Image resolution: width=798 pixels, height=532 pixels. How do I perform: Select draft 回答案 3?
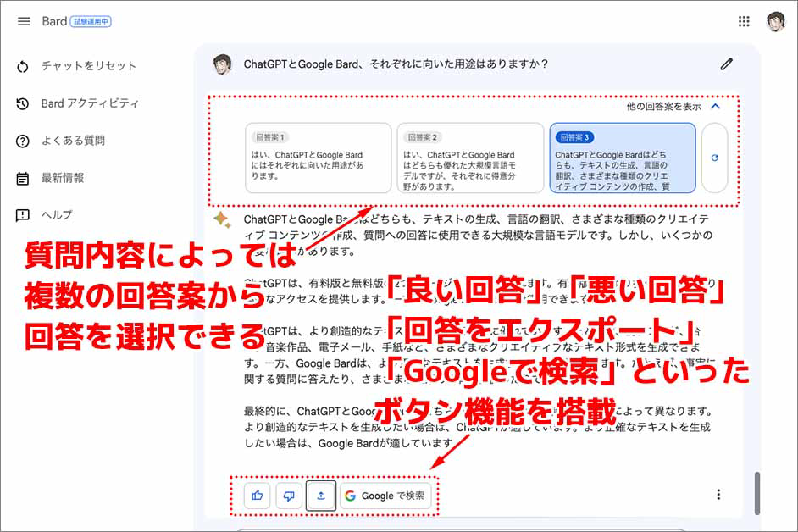coord(623,158)
